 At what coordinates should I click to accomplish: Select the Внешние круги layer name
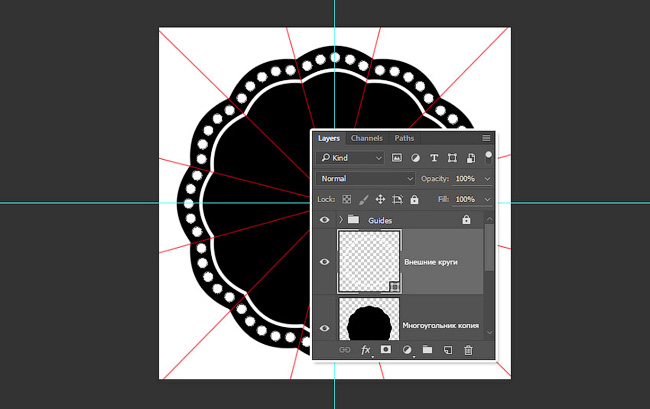[x=431, y=262]
